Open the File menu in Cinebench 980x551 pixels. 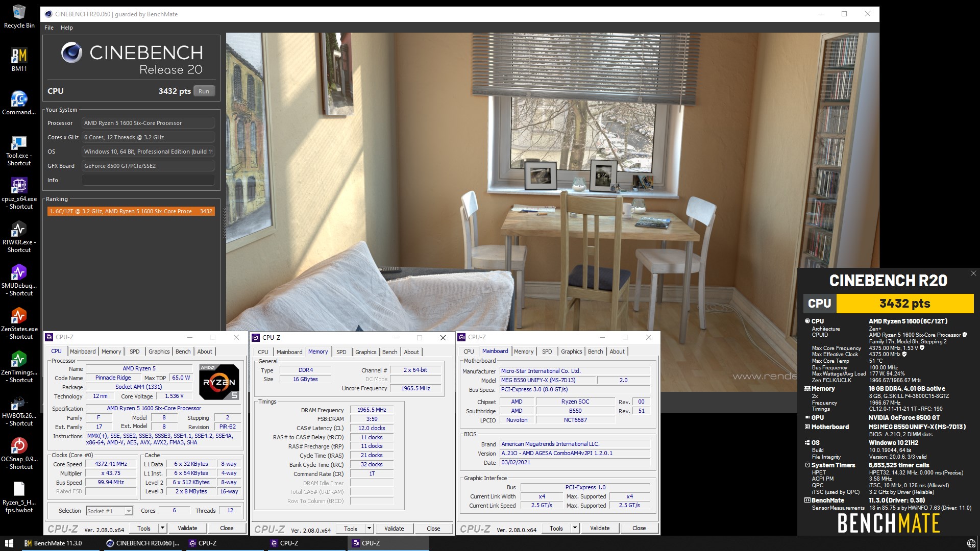pyautogui.click(x=49, y=28)
